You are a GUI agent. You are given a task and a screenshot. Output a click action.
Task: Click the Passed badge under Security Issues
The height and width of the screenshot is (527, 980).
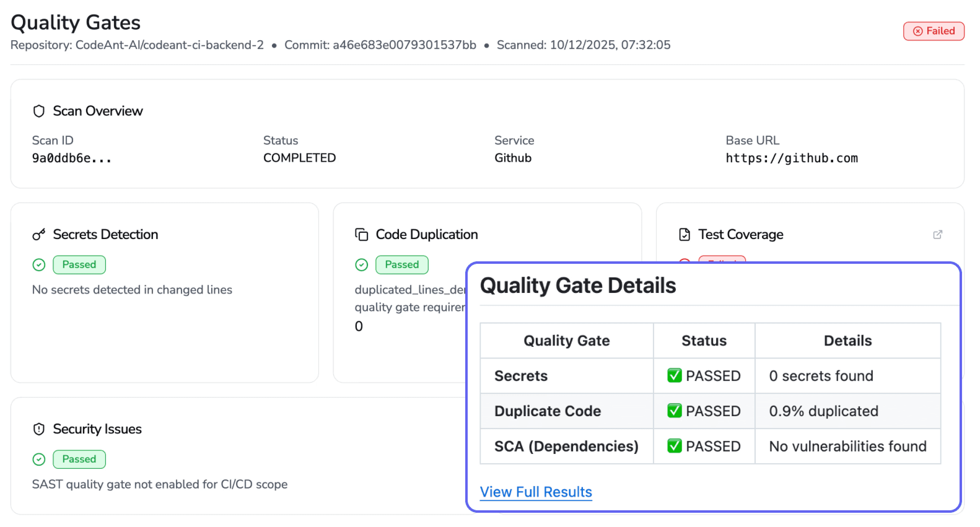[79, 459]
